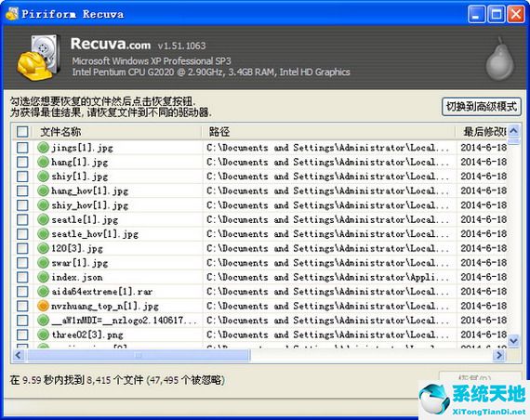Click green status icon of shiy[1].jpg

point(44,177)
